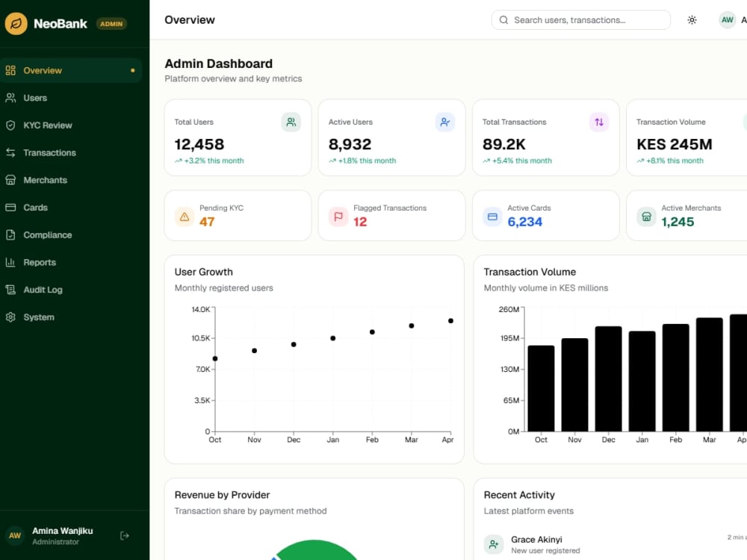
Task: View the Audit Log
Action: click(71, 290)
